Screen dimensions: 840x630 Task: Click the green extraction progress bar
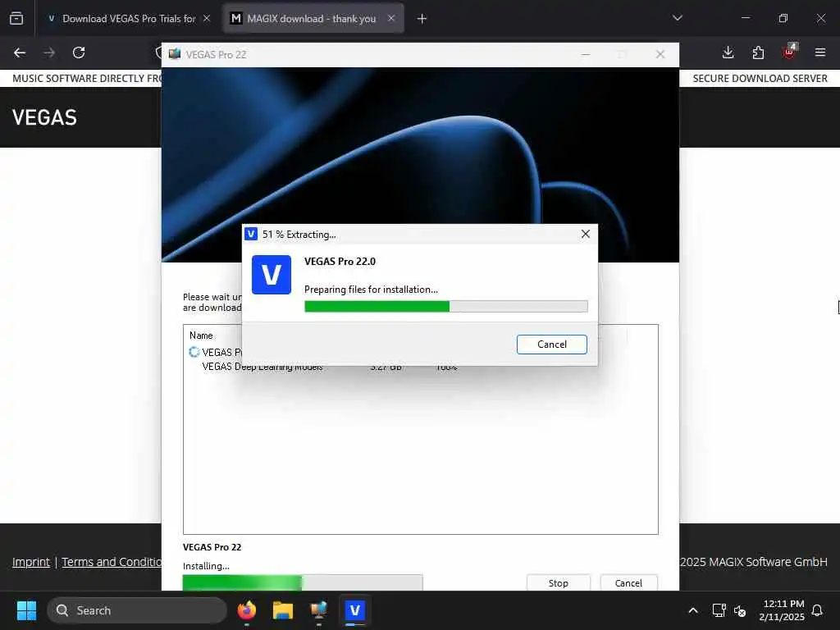[445, 307]
